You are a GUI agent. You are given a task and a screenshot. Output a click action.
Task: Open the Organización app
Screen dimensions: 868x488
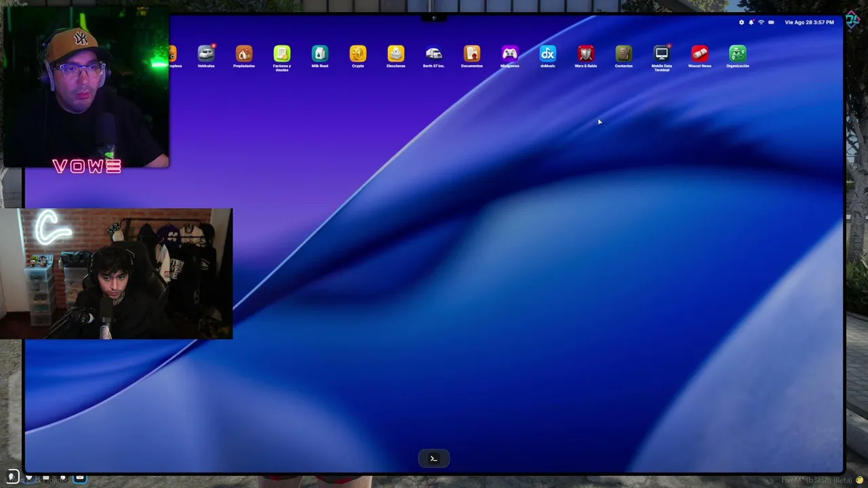pyautogui.click(x=738, y=53)
